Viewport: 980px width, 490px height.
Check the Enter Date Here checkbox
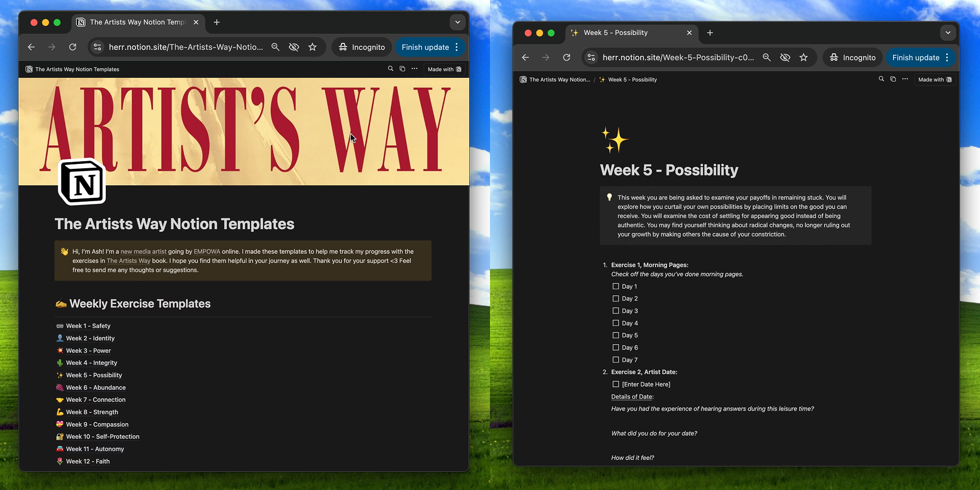click(616, 384)
